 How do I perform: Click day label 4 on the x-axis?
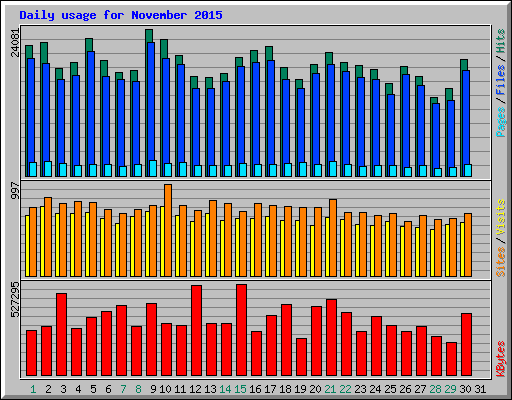pos(78,389)
